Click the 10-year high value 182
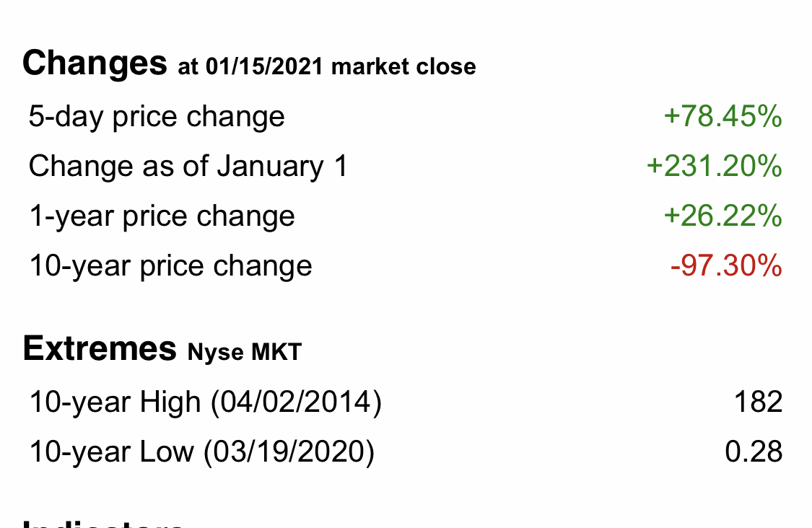Screen dimensions: 812x528 point(757,402)
